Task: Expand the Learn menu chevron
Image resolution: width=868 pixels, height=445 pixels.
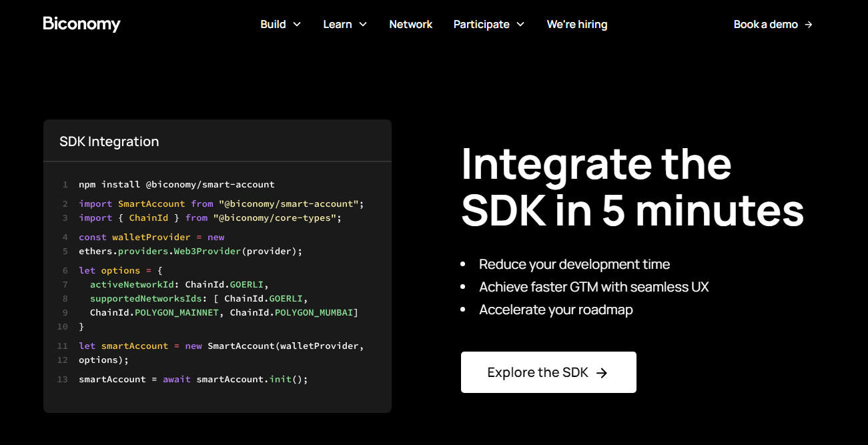Action: (x=363, y=25)
